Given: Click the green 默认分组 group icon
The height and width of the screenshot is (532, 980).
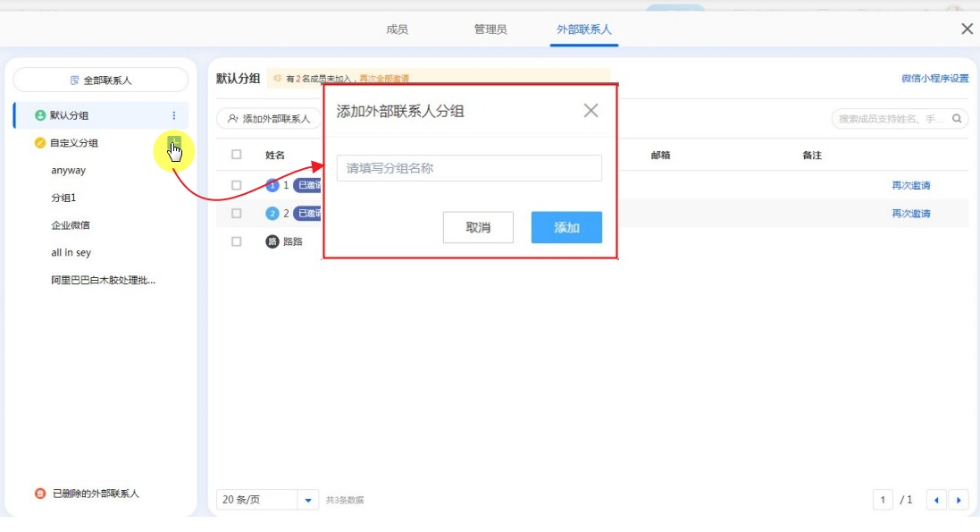Looking at the screenshot, I should tap(39, 115).
